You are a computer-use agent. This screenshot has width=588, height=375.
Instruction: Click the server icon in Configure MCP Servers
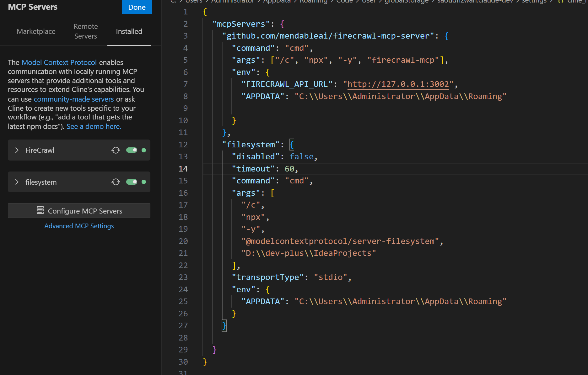40,210
